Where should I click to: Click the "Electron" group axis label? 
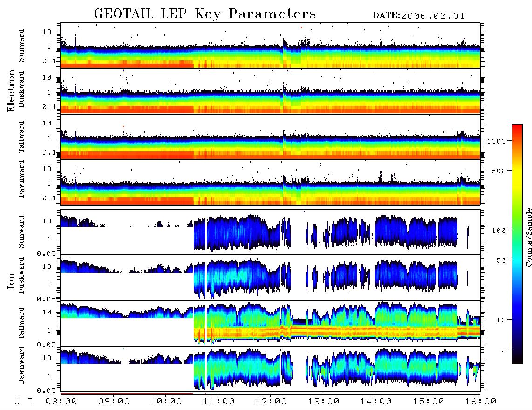(x=11, y=91)
